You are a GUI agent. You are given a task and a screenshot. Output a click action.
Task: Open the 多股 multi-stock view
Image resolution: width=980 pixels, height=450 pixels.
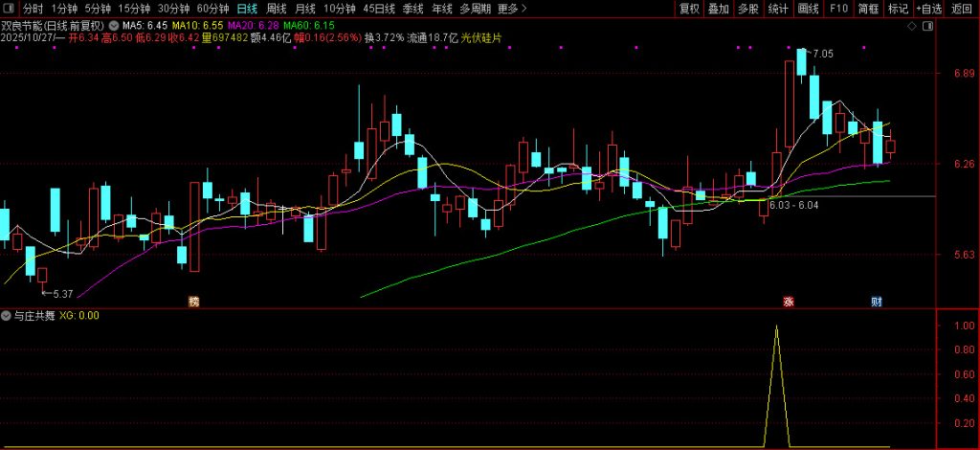coord(748,9)
